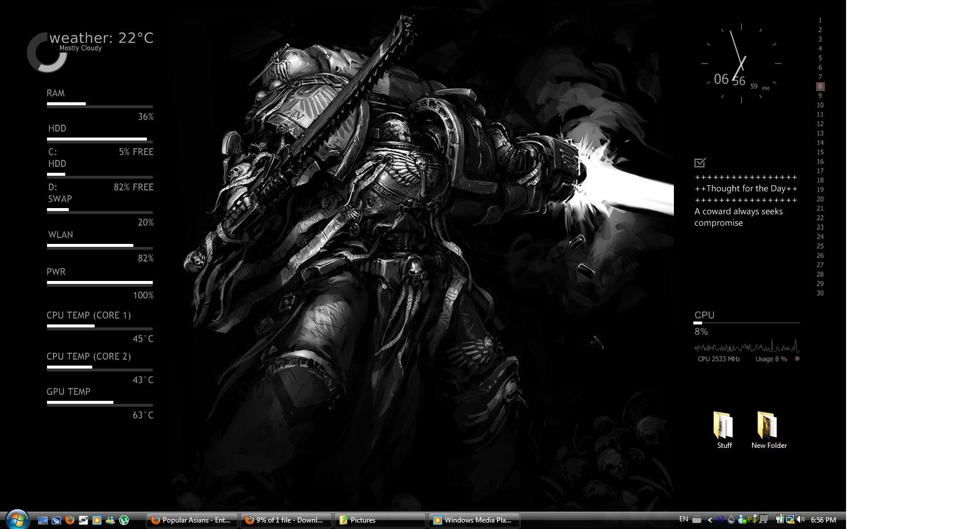Open the Windows Start orb
The height and width of the screenshot is (529, 980).
coord(18,518)
